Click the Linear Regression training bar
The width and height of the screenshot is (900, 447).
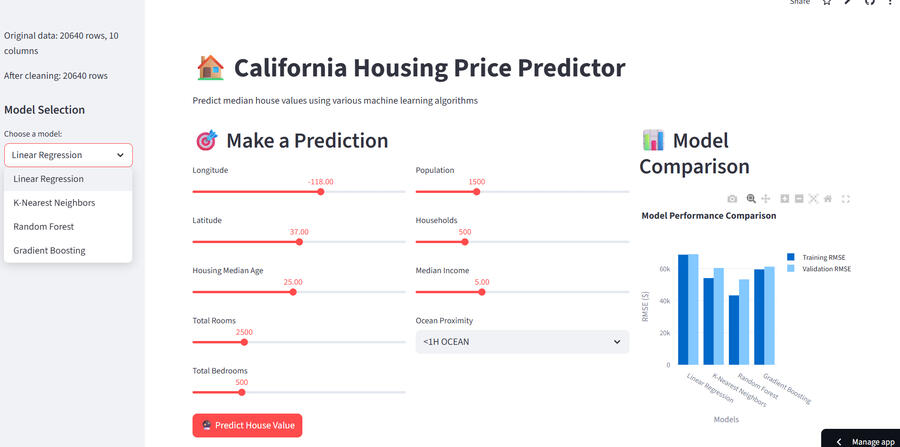coord(683,310)
